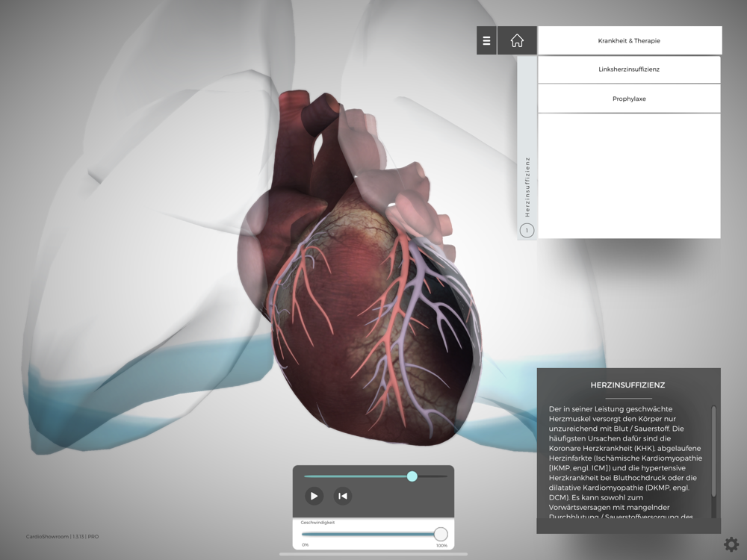Open settings gear icon
This screenshot has height=560, width=747.
click(731, 544)
